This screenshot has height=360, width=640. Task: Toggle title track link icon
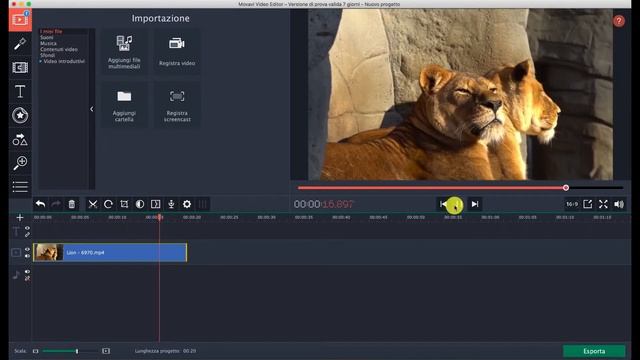pos(27,235)
